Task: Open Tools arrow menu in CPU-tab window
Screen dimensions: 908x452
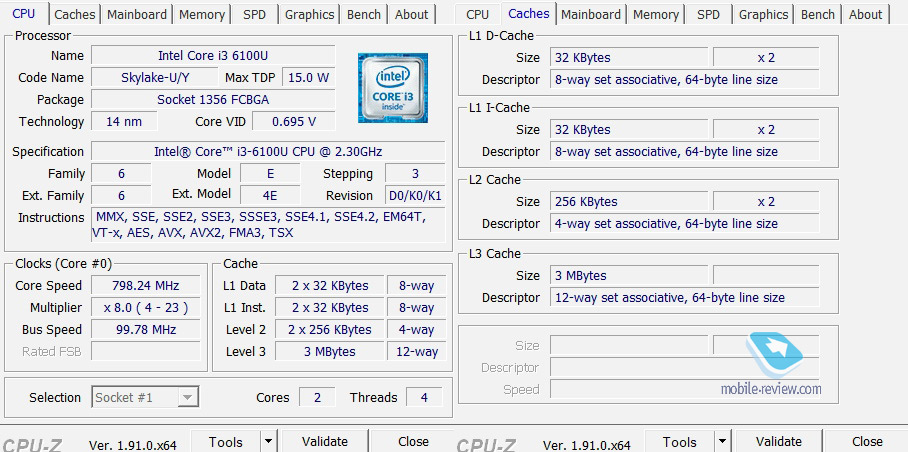Action: [268, 442]
